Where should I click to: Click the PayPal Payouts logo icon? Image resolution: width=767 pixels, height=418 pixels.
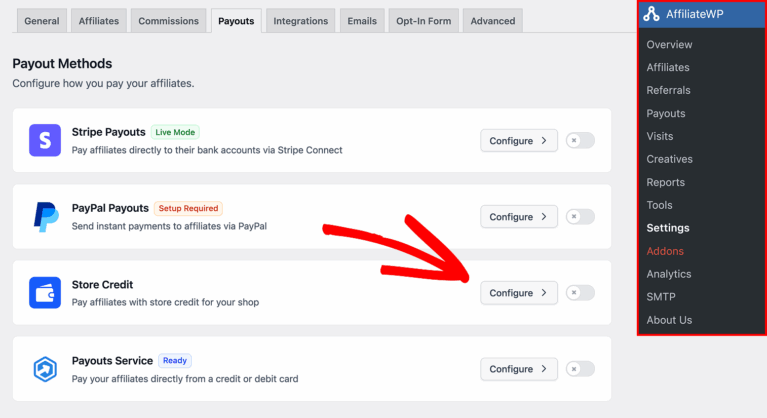pyautogui.click(x=46, y=217)
